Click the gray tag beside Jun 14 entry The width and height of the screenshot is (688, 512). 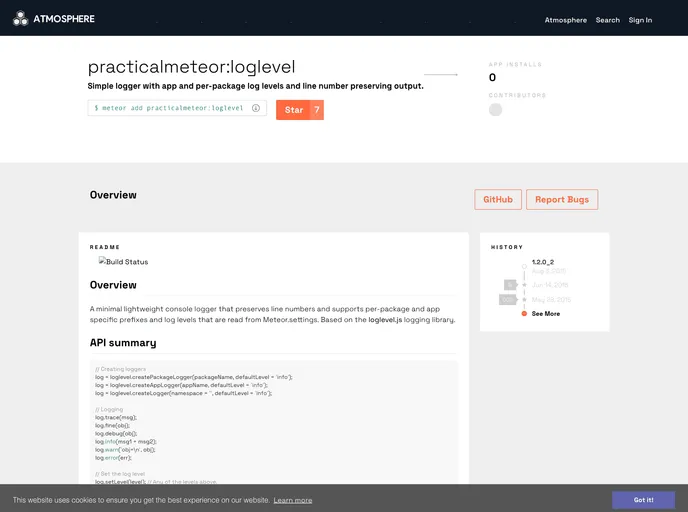[510, 285]
